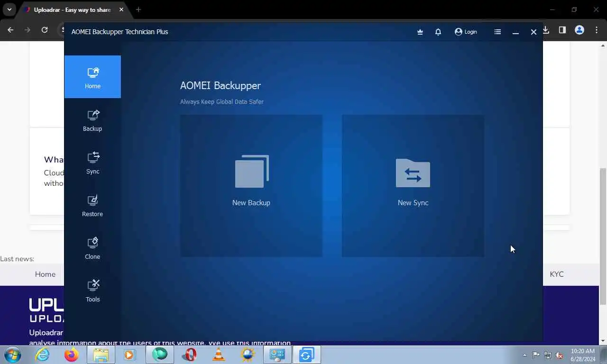Open File Explorer from taskbar
Screen dimensions: 607x364
pyautogui.click(x=101, y=355)
